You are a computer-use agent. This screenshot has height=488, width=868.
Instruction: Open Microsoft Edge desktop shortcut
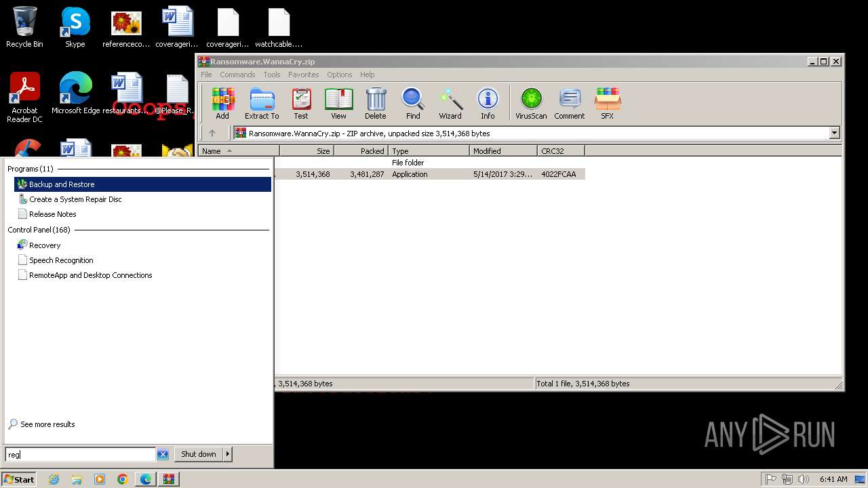click(75, 94)
